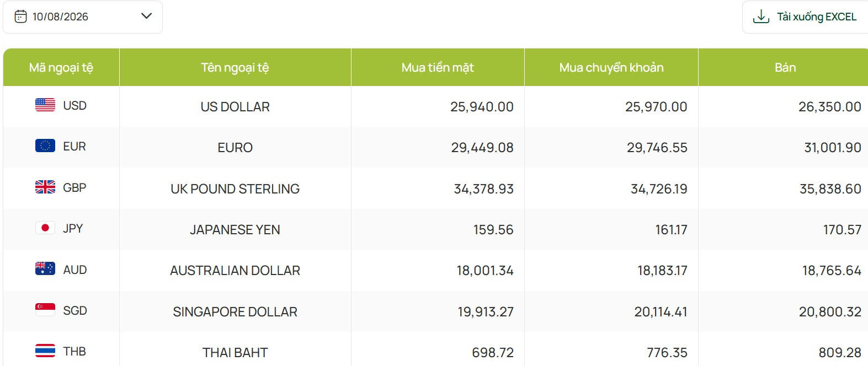Click the download icon next to Tải xuống EXCEL
The height and width of the screenshot is (366, 868).
pos(761,17)
